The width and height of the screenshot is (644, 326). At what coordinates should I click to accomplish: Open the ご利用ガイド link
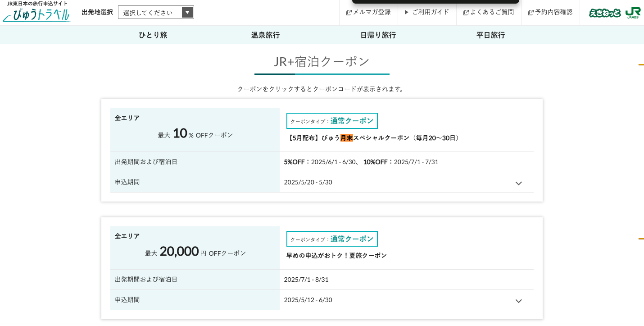pyautogui.click(x=431, y=12)
